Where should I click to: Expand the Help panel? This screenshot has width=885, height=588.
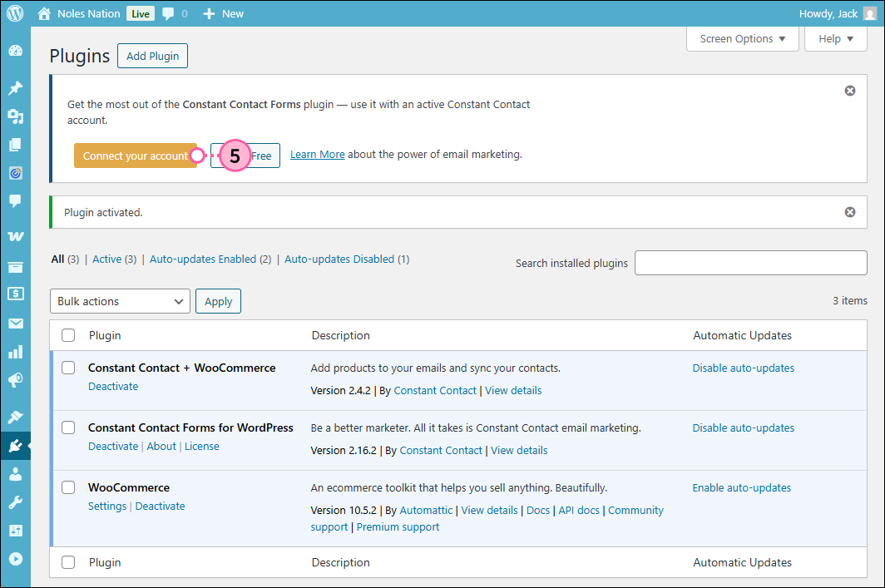click(835, 38)
